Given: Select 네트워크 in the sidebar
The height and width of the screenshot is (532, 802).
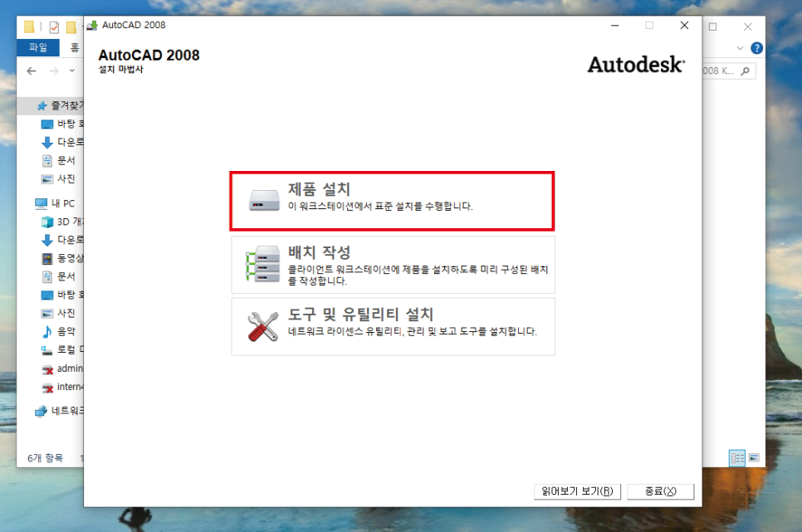Looking at the screenshot, I should coord(59,411).
